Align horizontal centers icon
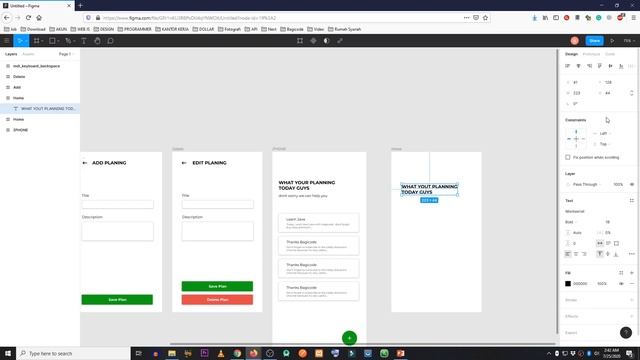 click(578, 66)
